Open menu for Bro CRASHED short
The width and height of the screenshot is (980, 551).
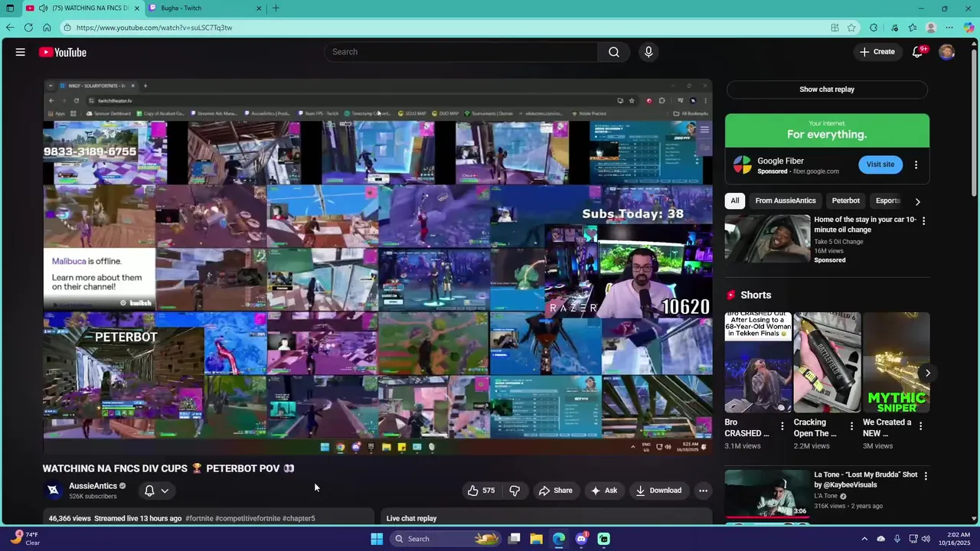782,426
